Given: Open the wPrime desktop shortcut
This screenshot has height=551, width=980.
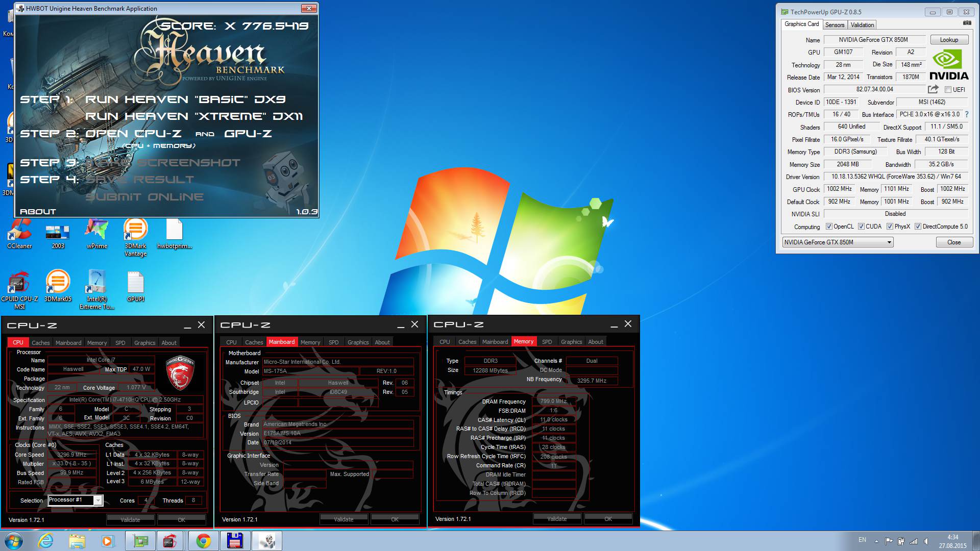Looking at the screenshot, I should pyautogui.click(x=97, y=234).
